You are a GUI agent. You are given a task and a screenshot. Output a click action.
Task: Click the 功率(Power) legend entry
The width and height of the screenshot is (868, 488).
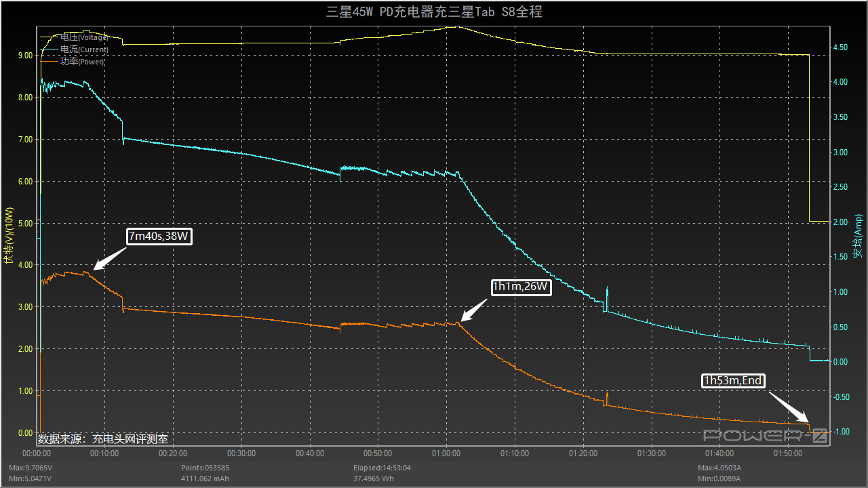tap(73, 62)
